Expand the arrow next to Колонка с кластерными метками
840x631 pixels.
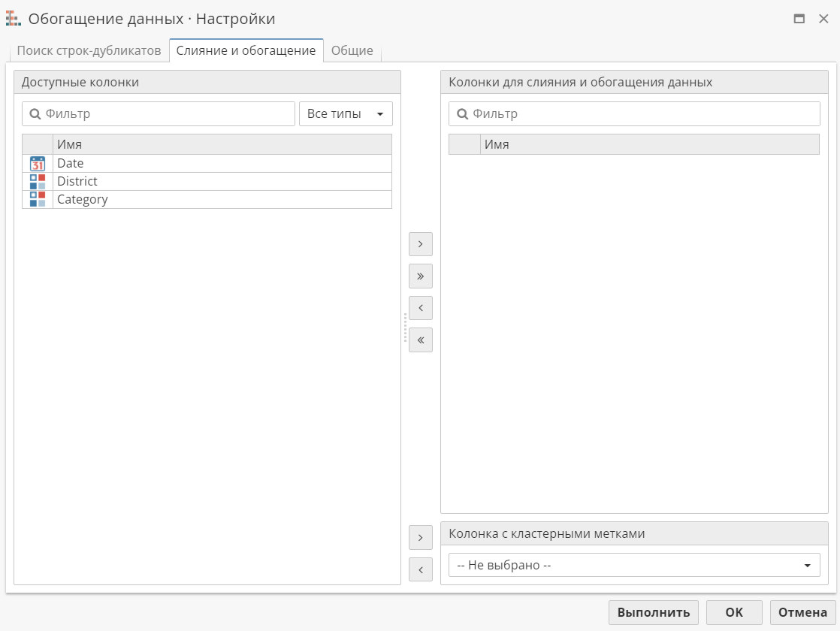point(420,537)
